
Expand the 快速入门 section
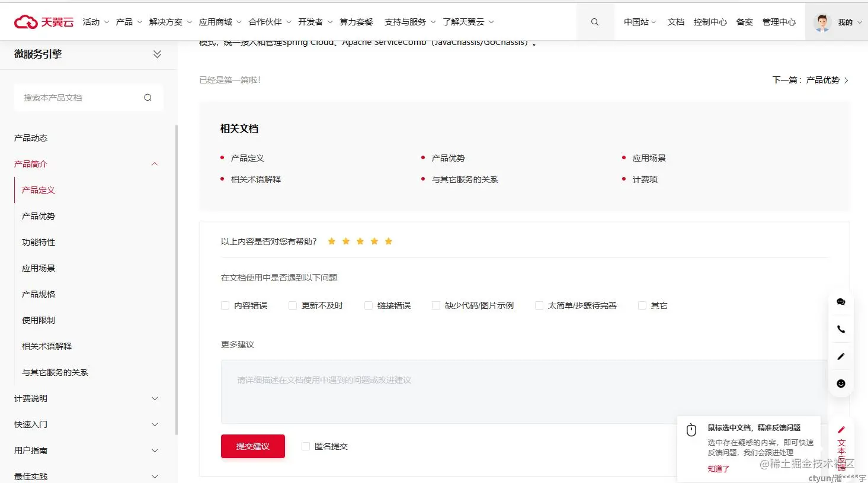coord(88,424)
